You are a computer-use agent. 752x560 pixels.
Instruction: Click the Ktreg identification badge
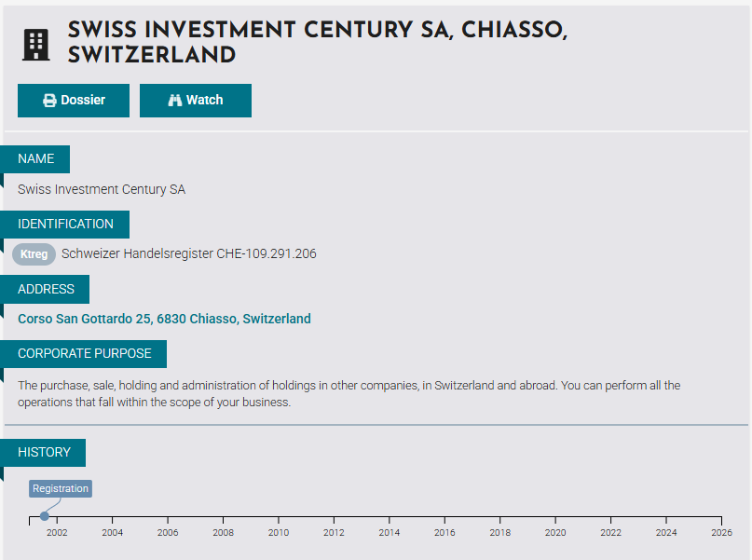tap(34, 254)
